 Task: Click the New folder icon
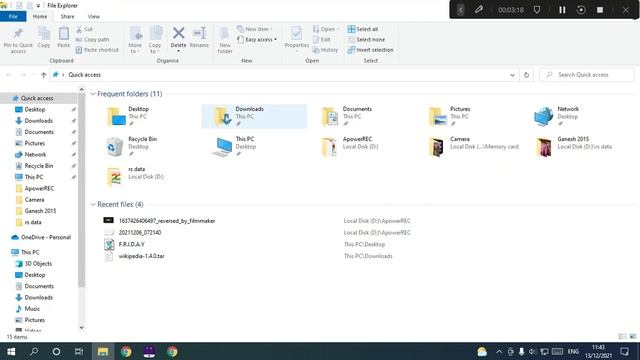[x=225, y=33]
